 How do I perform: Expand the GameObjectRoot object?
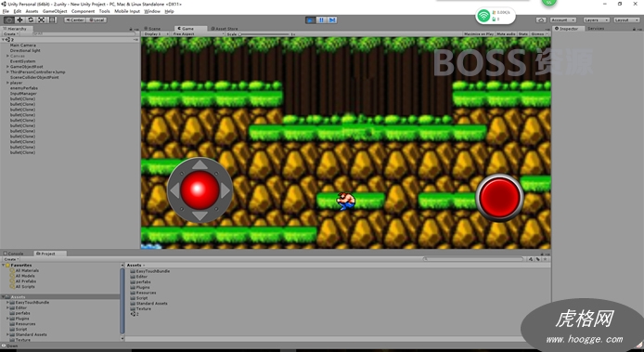pyautogui.click(x=7, y=67)
